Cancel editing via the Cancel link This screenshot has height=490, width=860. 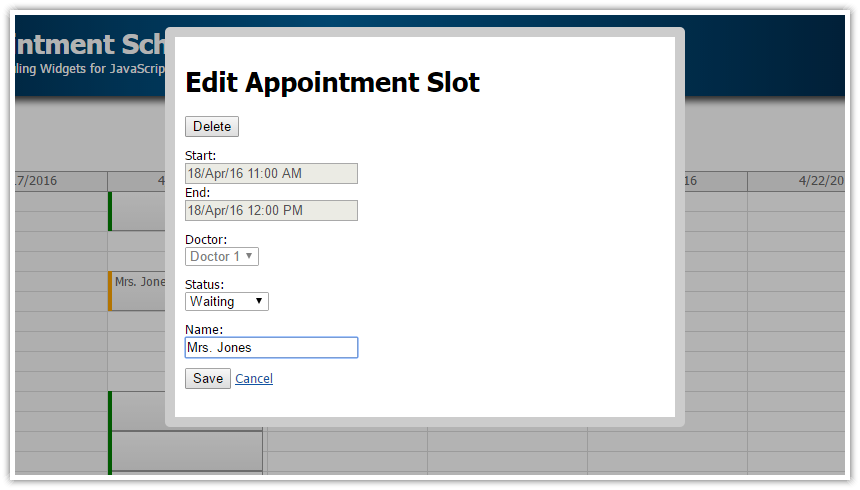click(x=254, y=379)
